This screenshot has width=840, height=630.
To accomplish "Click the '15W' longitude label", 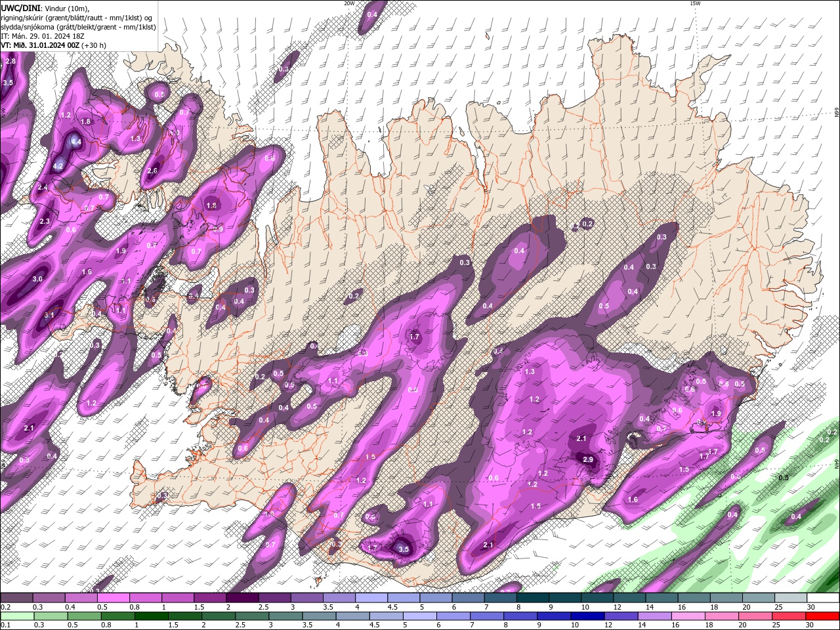I will 694,3.
